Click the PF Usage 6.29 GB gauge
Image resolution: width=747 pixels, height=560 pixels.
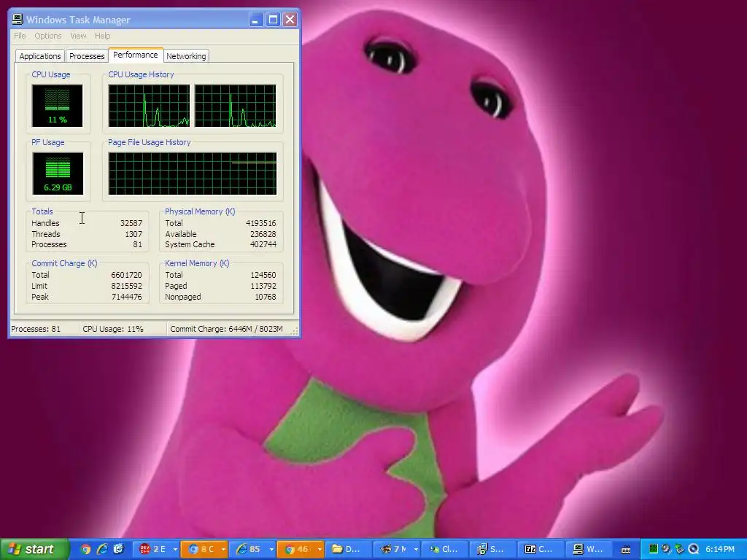58,174
